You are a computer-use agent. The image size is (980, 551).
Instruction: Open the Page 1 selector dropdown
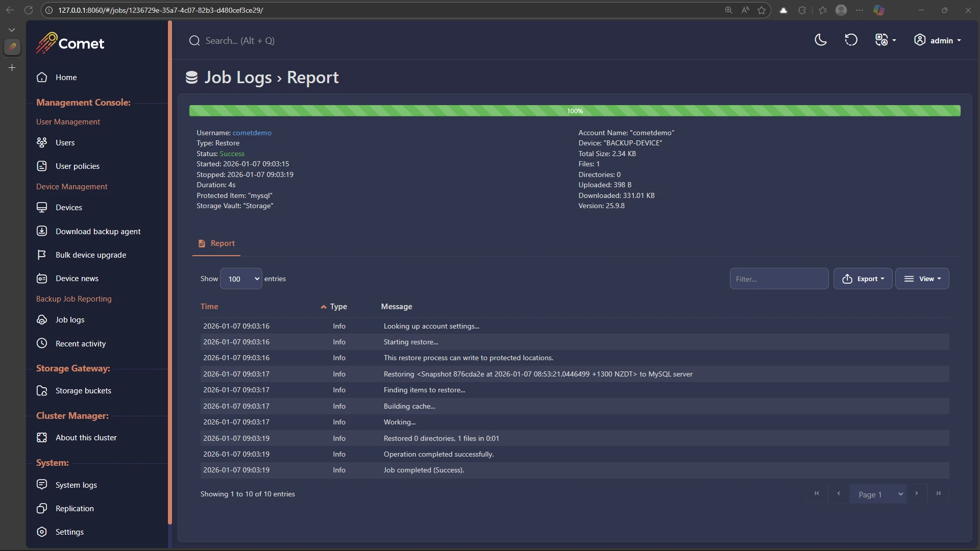tap(878, 494)
